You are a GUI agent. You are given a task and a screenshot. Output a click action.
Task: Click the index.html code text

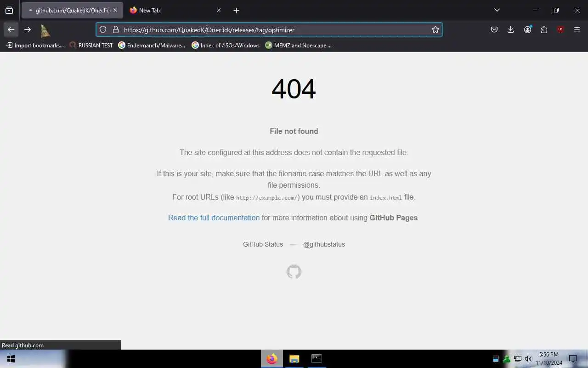[x=386, y=198]
